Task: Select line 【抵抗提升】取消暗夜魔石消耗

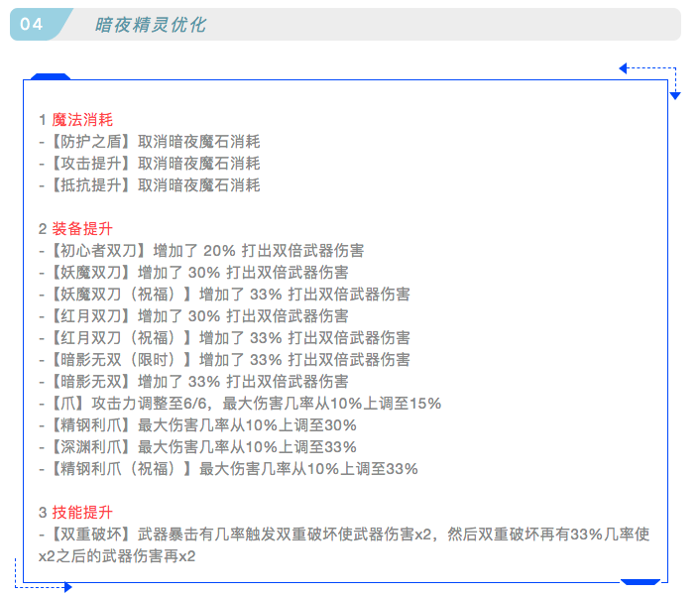Action: coord(149,185)
